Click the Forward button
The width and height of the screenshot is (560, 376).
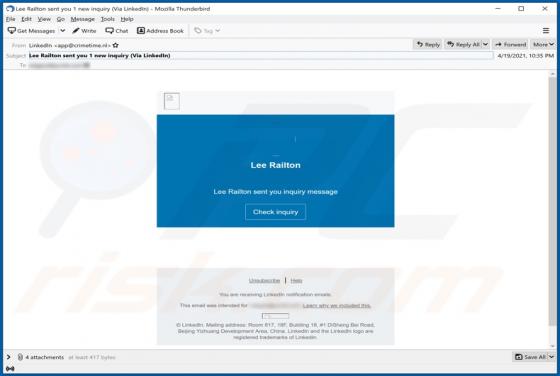pyautogui.click(x=510, y=44)
